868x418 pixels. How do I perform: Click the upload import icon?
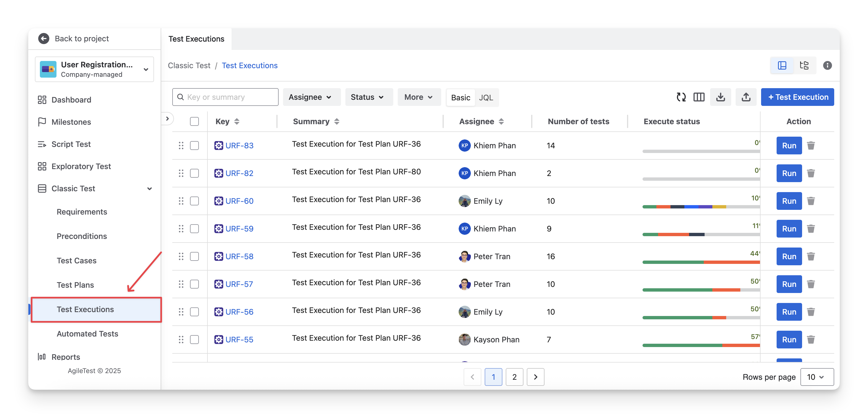[746, 97]
